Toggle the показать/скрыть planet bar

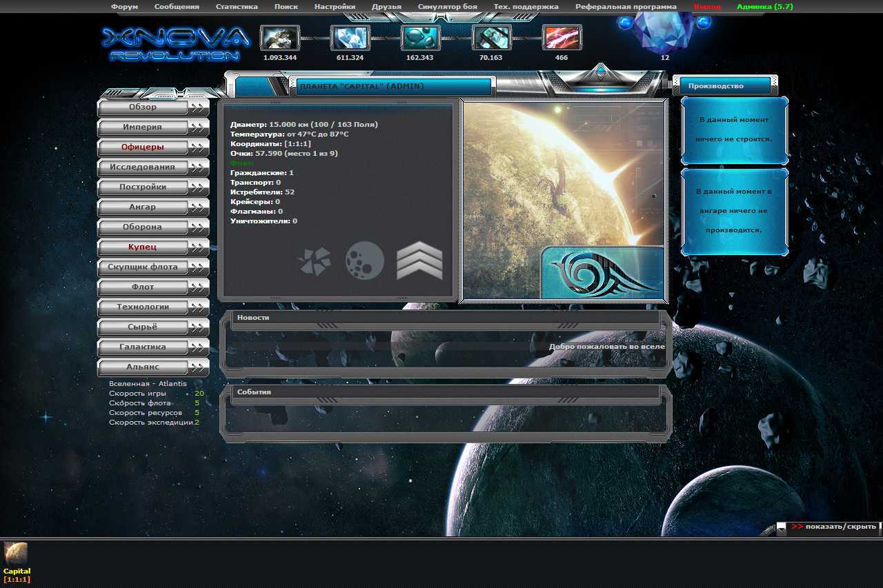point(834,526)
